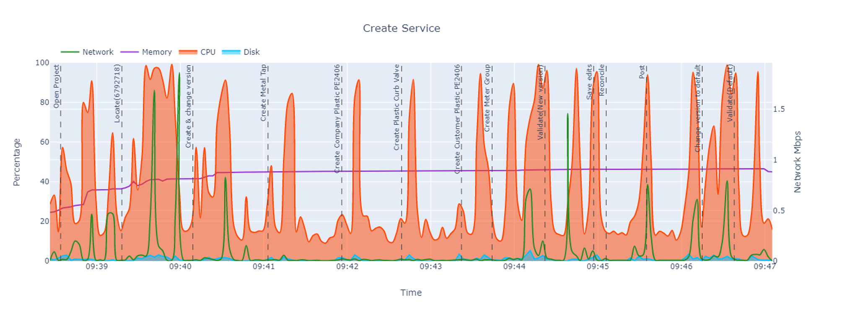Click the 'Change version to default' marker label
Viewport: 868px width, 311px height.
pos(697,108)
